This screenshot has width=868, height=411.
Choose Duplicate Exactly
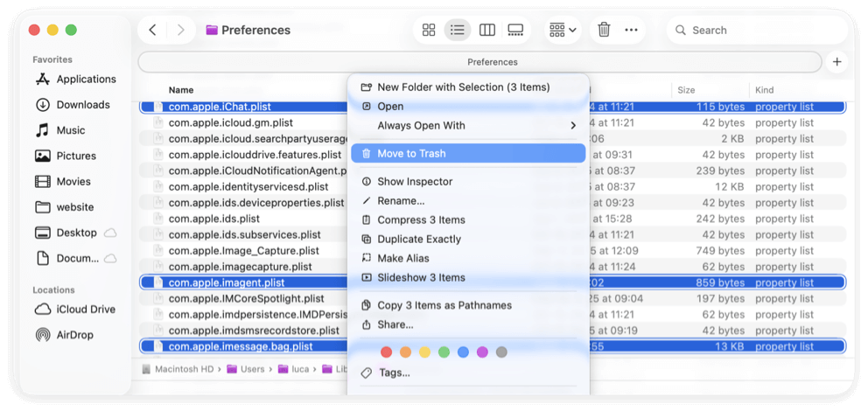(x=468, y=239)
